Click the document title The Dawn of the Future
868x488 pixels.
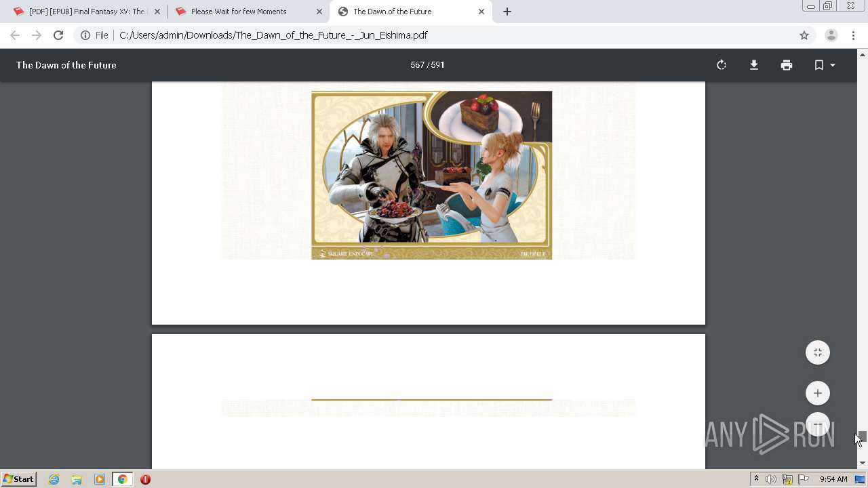point(66,65)
